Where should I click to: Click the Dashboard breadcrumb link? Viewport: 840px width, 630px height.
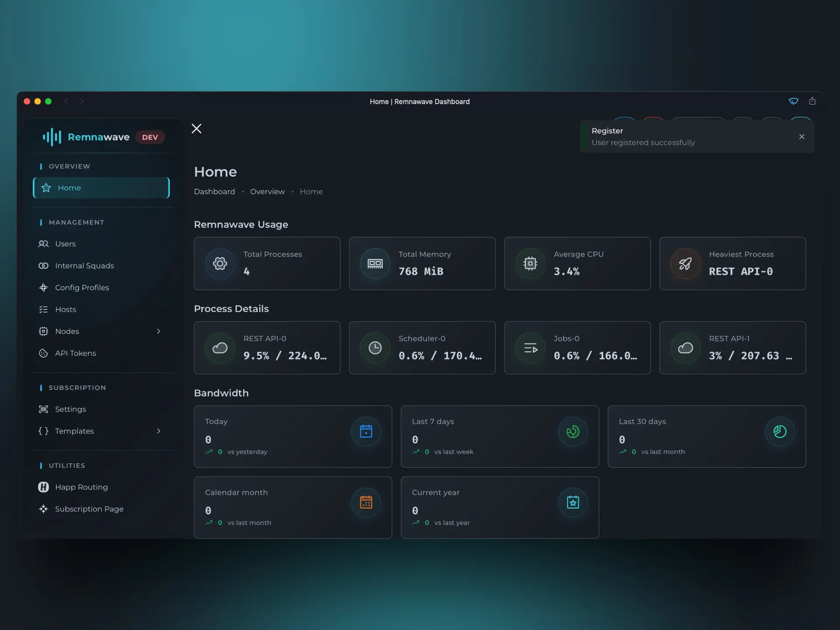pyautogui.click(x=214, y=191)
